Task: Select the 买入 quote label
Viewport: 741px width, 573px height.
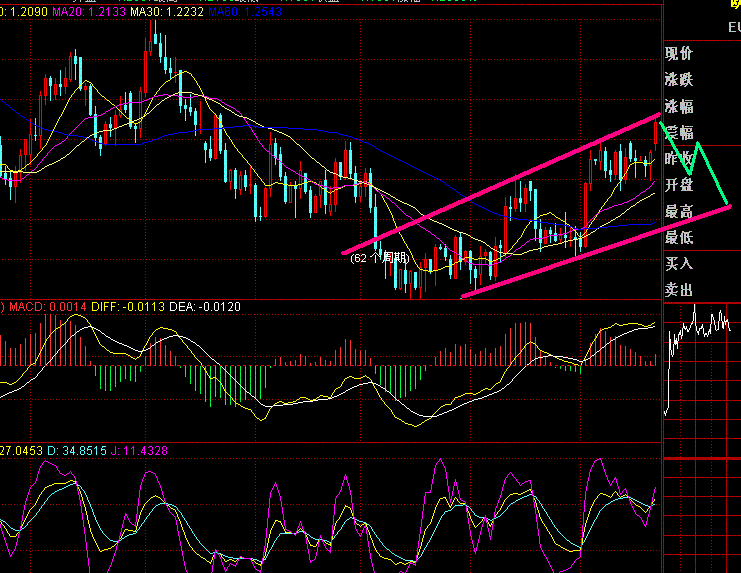Action: pos(679,263)
